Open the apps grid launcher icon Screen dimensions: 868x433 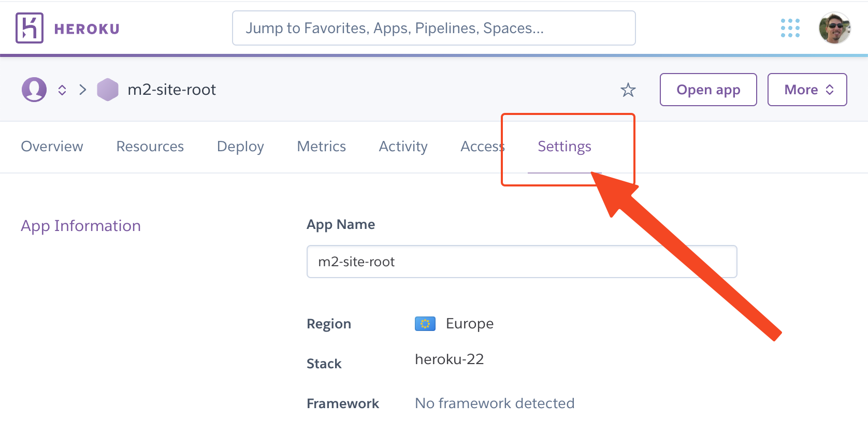click(790, 28)
